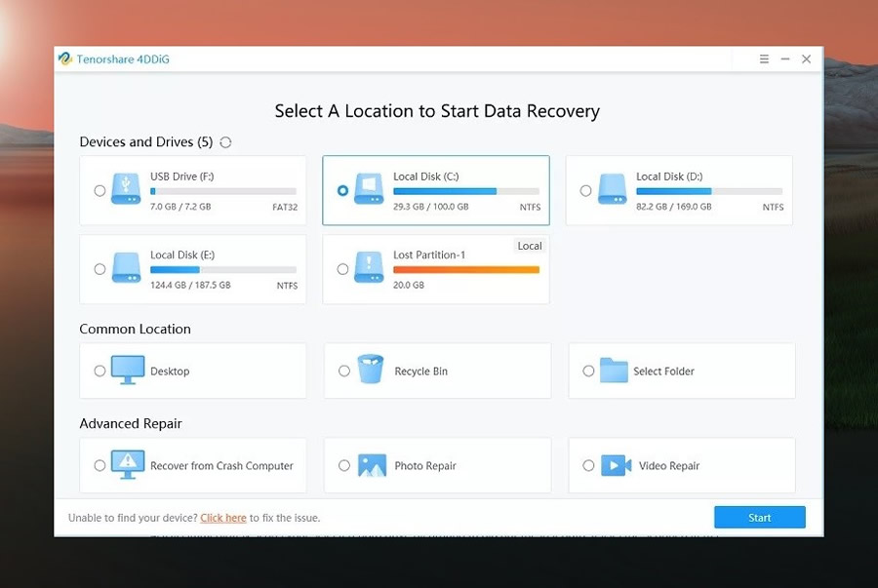Image resolution: width=878 pixels, height=588 pixels.
Task: Click the 'Desktop' label text
Action: point(170,371)
